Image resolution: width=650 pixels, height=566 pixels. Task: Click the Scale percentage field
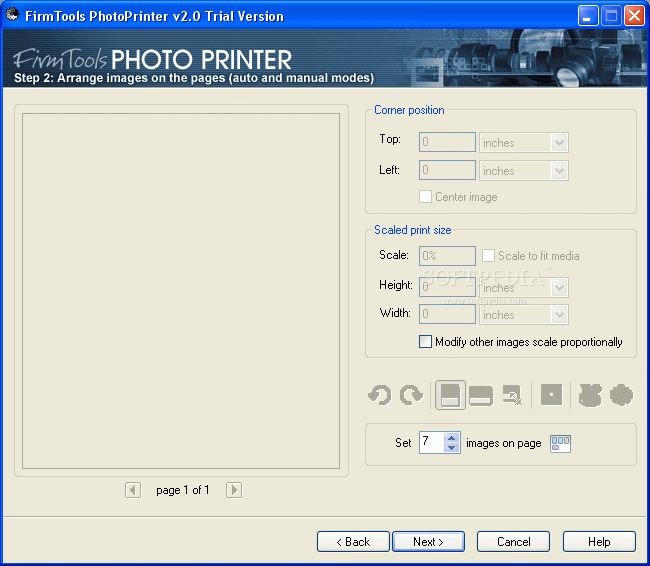pyautogui.click(x=447, y=256)
